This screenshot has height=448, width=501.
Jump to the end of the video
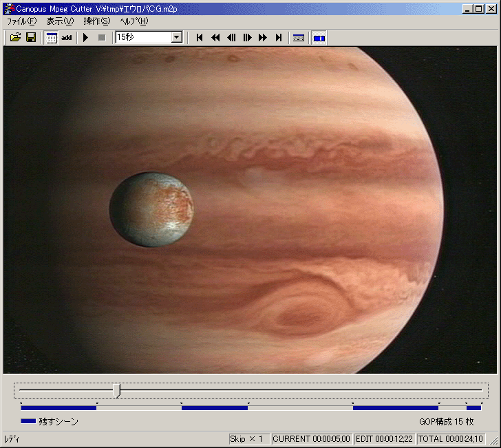279,38
